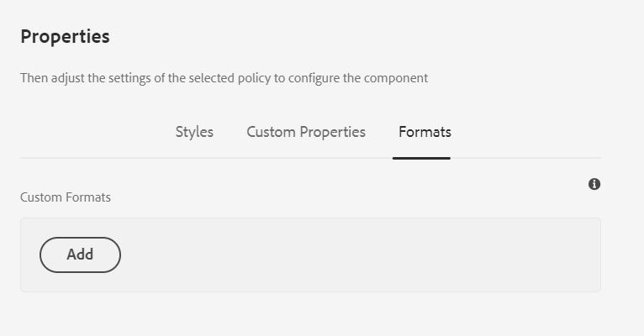Screen dimensions: 644x336
Task: Select the Formats tab
Action: [425, 132]
